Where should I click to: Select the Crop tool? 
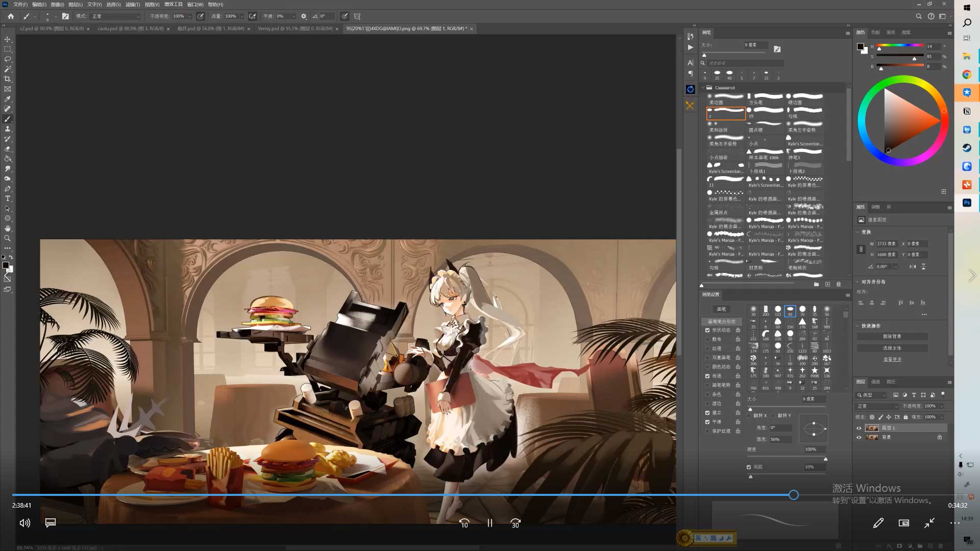[x=7, y=79]
